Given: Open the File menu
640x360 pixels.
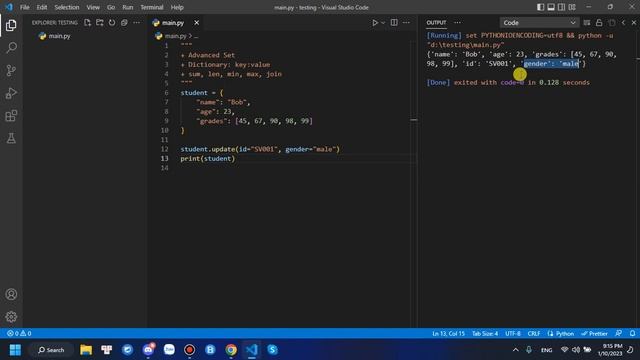Looking at the screenshot, I should pos(24,7).
